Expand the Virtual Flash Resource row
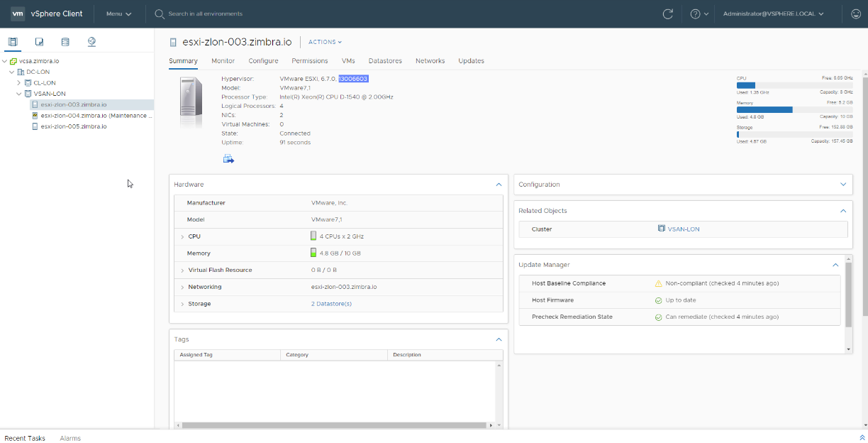Viewport: 868px width, 443px height. click(182, 270)
